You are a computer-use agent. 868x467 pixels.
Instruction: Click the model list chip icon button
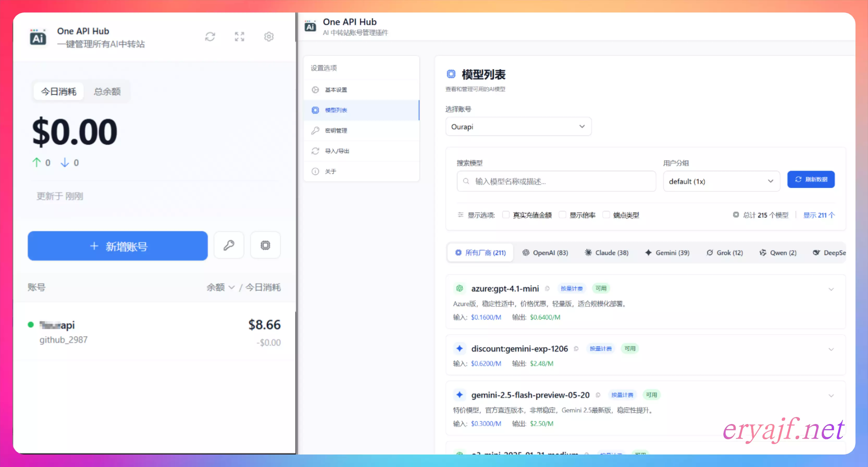pyautogui.click(x=265, y=245)
